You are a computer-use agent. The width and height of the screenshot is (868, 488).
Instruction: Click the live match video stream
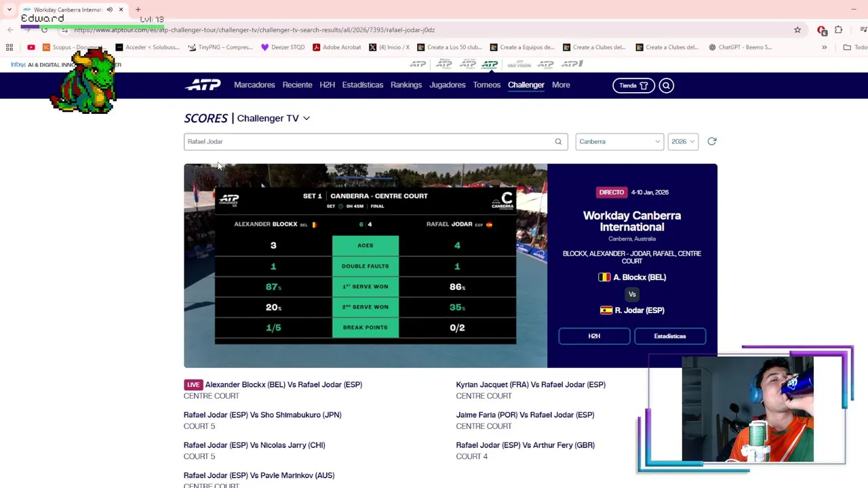pos(366,266)
